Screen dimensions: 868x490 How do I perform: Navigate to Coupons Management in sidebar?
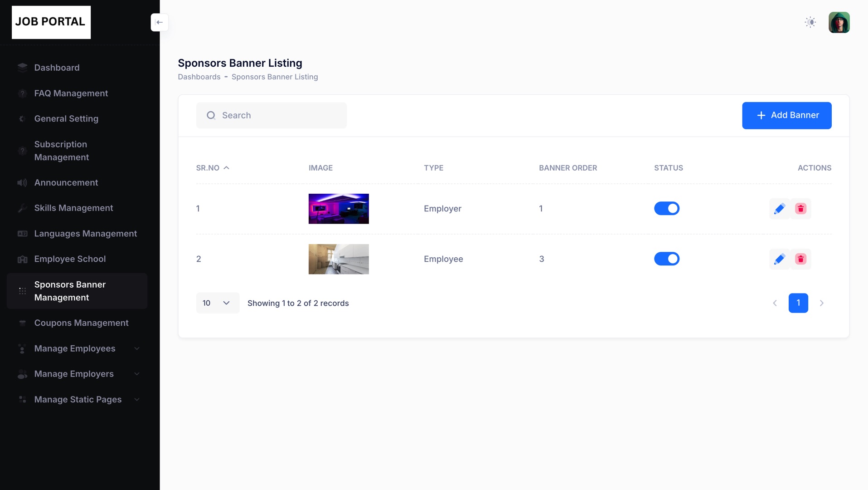(x=82, y=323)
